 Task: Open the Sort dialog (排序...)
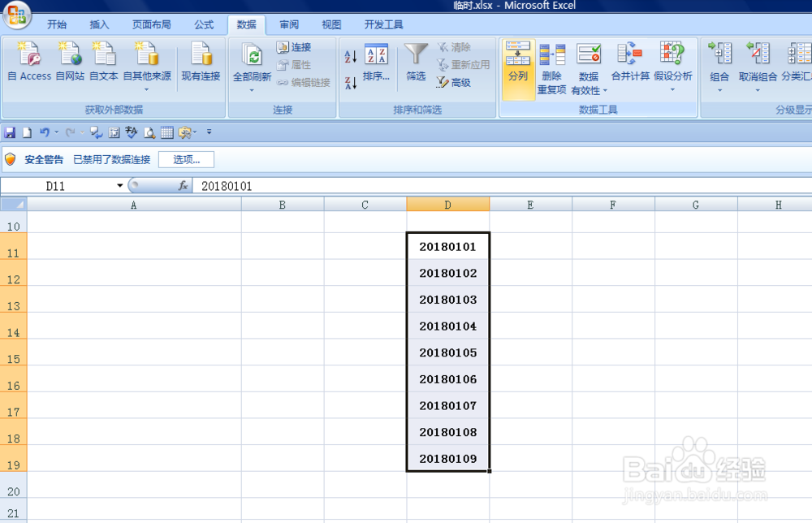pos(376,63)
